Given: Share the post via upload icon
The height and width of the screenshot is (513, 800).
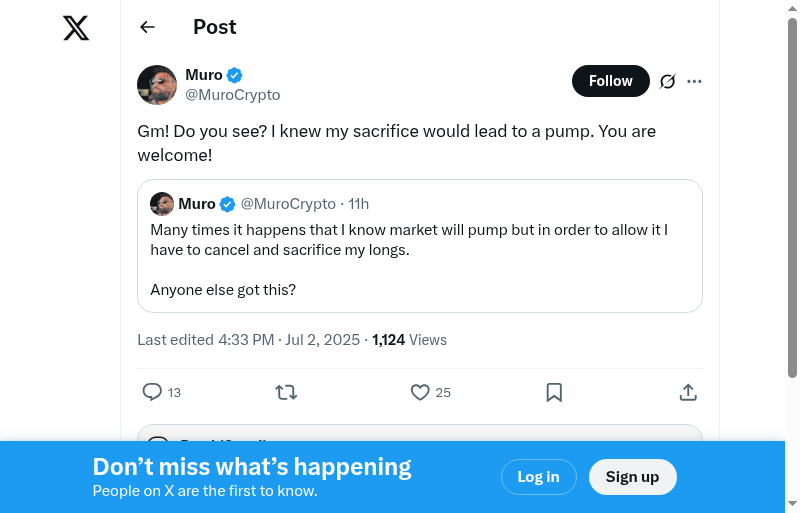Looking at the screenshot, I should [x=688, y=392].
